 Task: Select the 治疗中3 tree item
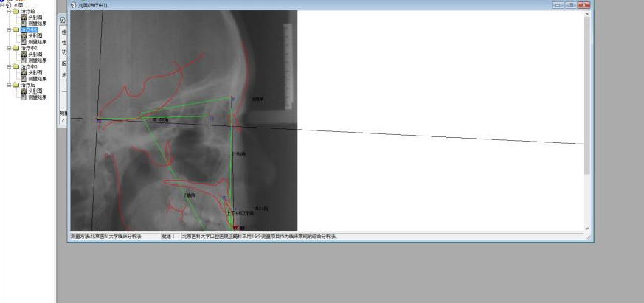pyautogui.click(x=29, y=66)
